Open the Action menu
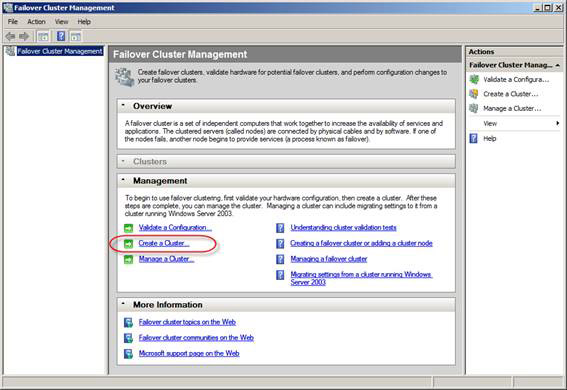 point(36,22)
